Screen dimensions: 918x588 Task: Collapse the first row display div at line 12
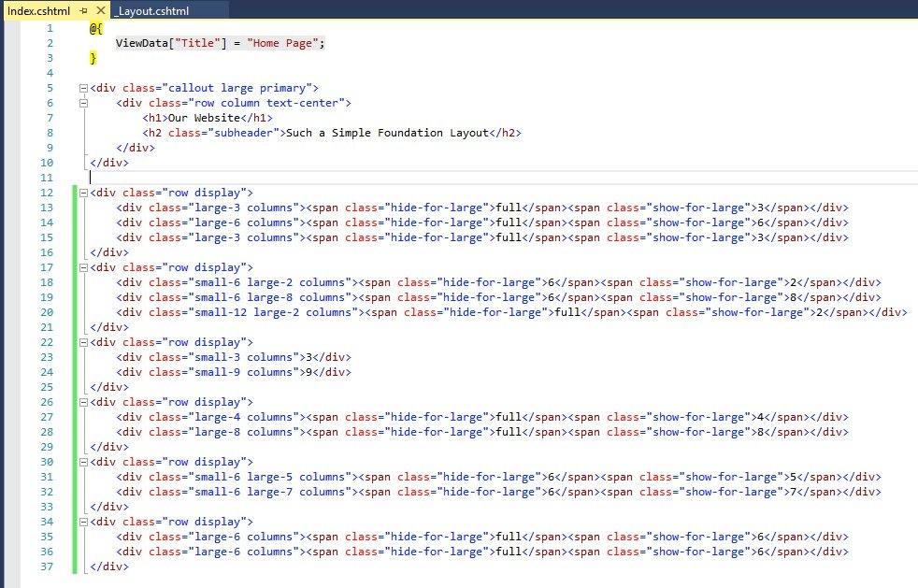point(83,193)
